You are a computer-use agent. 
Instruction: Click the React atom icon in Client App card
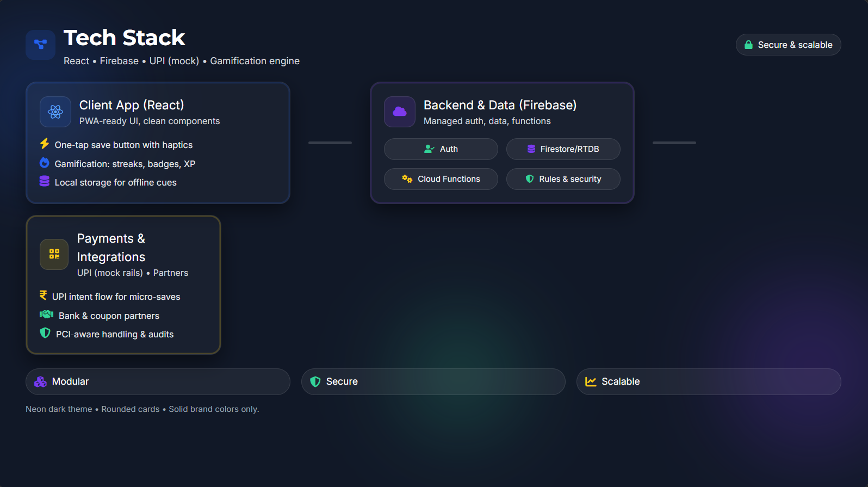pos(55,112)
